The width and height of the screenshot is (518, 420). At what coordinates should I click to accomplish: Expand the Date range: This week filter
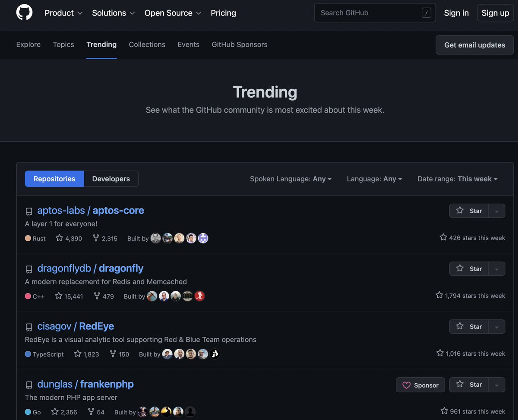(x=457, y=179)
